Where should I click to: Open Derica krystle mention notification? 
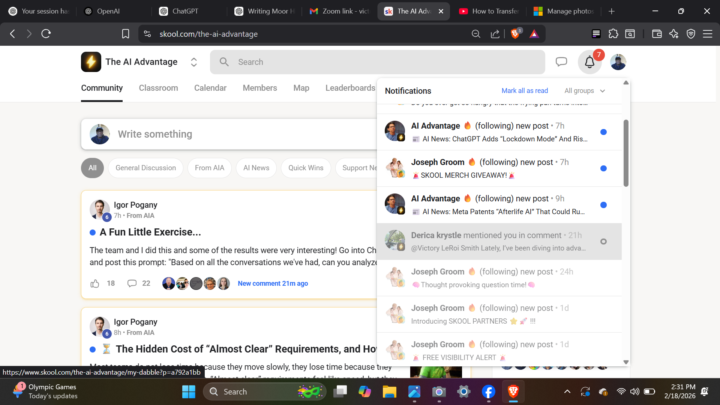point(499,242)
